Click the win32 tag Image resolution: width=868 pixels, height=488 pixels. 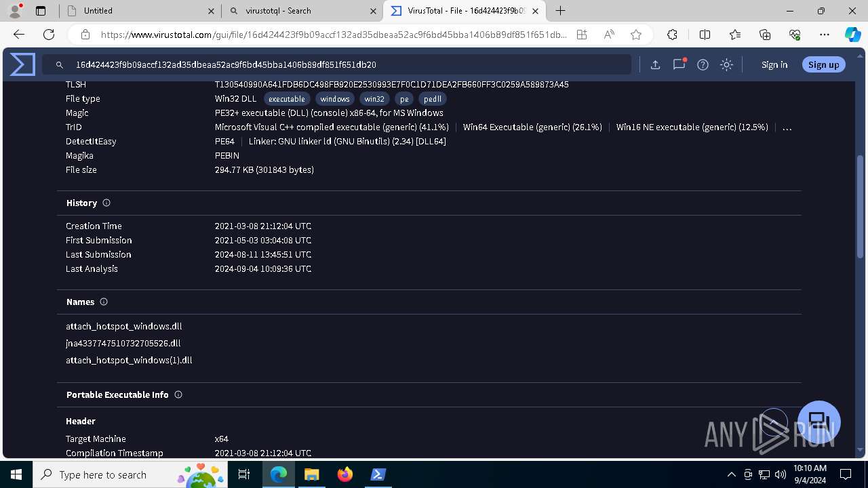pyautogui.click(x=374, y=99)
